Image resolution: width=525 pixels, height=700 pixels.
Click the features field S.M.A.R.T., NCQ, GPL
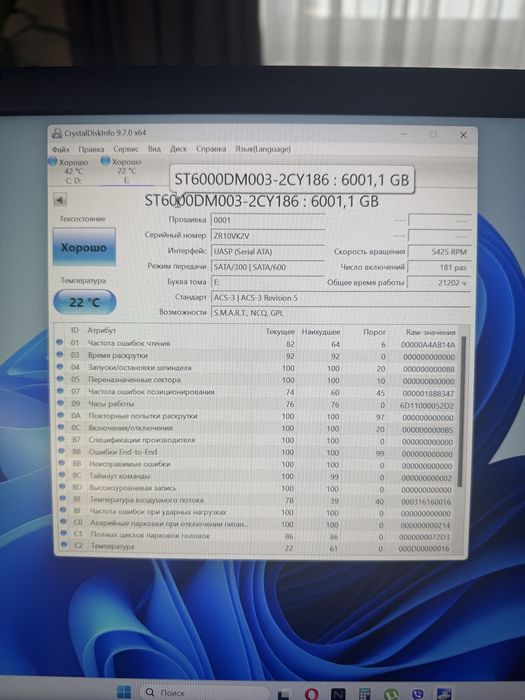(340, 312)
